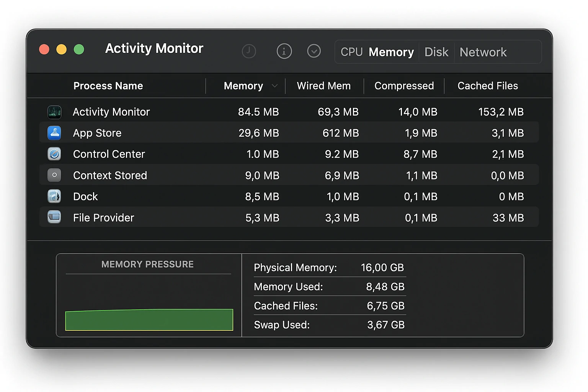Click the 6,75 GB cached files value
Viewport: 588px width, 392px height.
385,305
